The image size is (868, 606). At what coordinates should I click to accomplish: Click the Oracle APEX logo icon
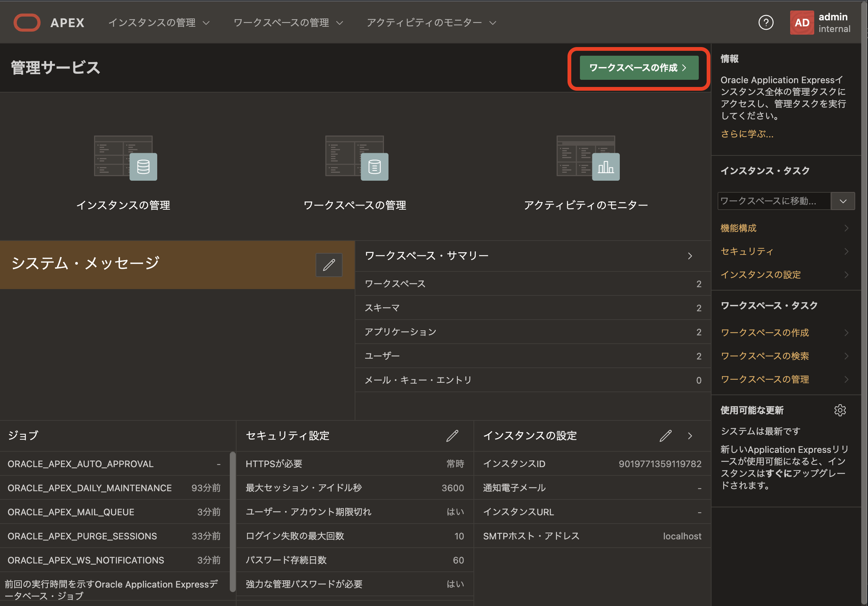coord(27,23)
